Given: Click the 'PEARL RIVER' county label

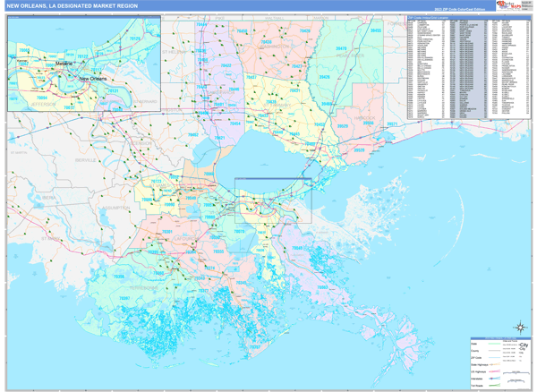Looking at the screenshot, I should point(350,55).
